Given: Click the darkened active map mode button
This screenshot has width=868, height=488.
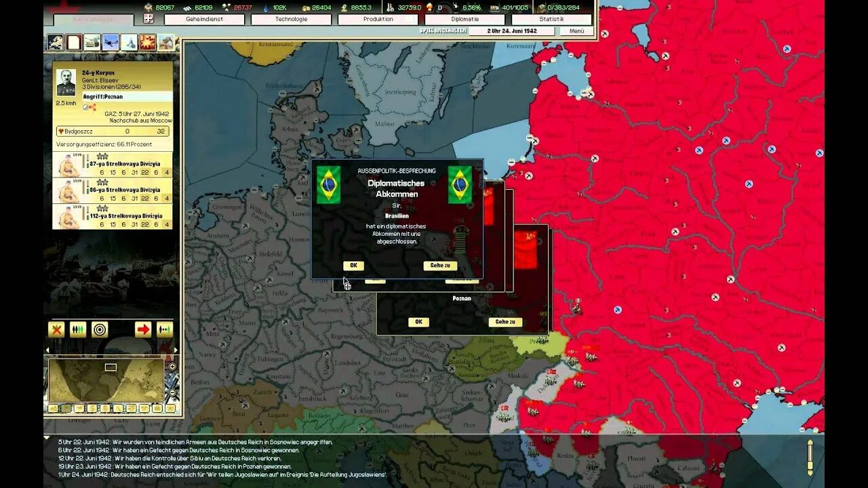Looking at the screenshot, I should point(66,409).
